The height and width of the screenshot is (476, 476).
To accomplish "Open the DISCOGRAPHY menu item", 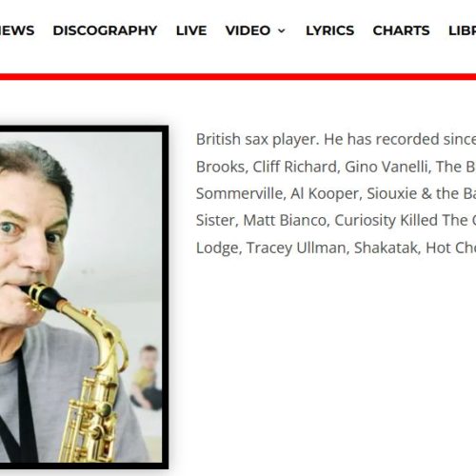I will 105,30.
